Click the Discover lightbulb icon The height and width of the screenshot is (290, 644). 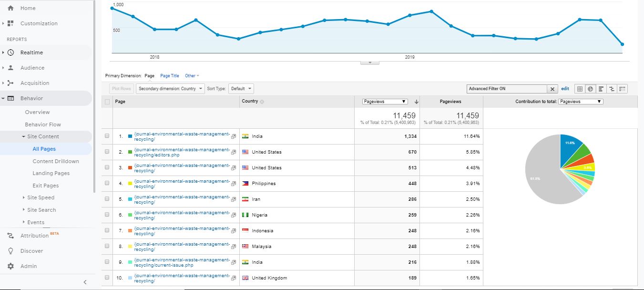tap(10, 251)
